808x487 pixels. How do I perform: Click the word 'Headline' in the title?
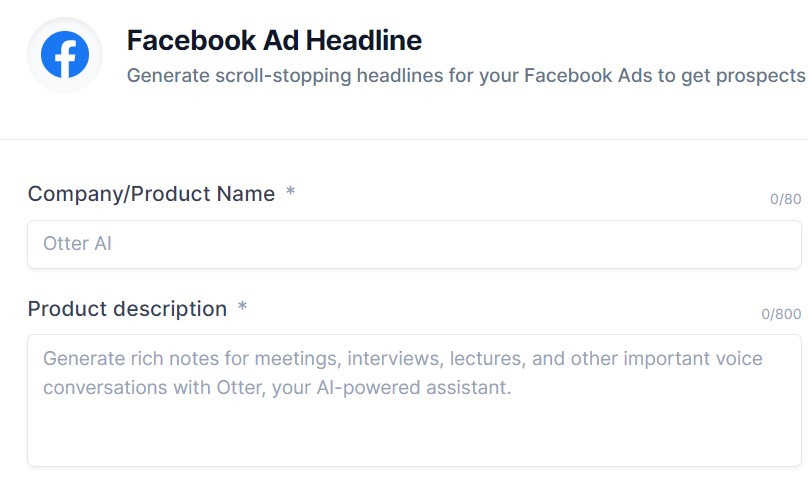[364, 40]
